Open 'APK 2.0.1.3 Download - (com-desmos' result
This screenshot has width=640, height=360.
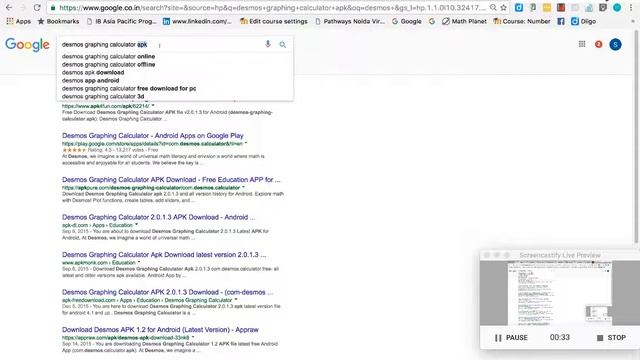coord(168,292)
